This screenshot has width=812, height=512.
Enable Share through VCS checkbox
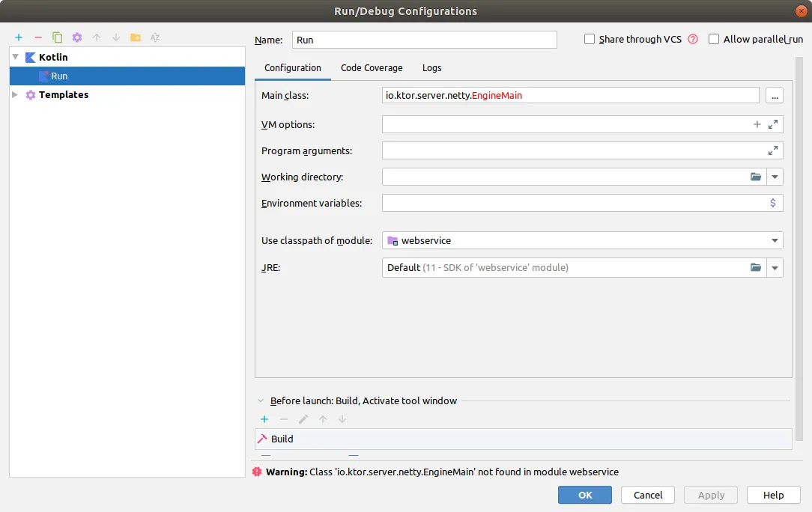point(590,40)
